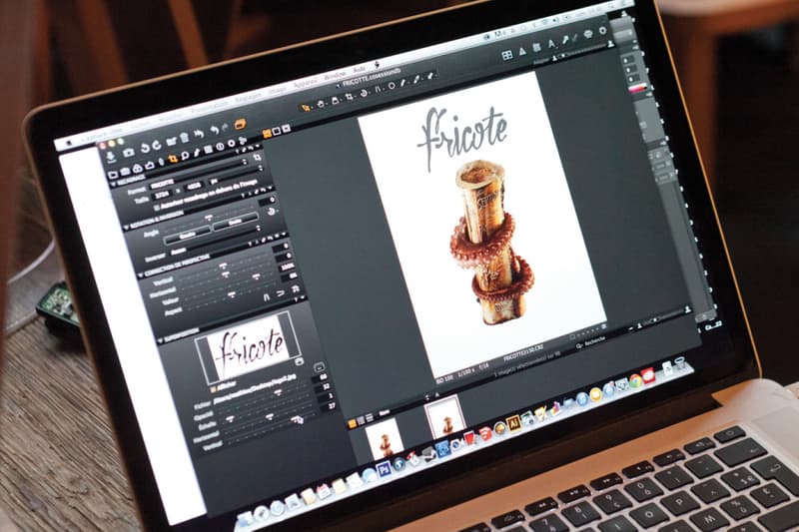Collapse the Rotation & Inversion section
Screen dimensions: 799x532
tap(124, 225)
